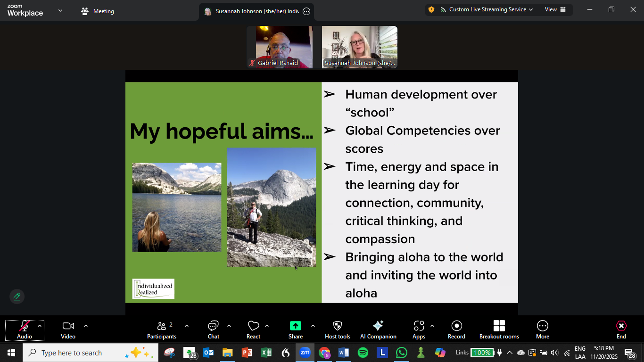Switch to the Meeting tab
644x362 pixels.
coord(98,11)
